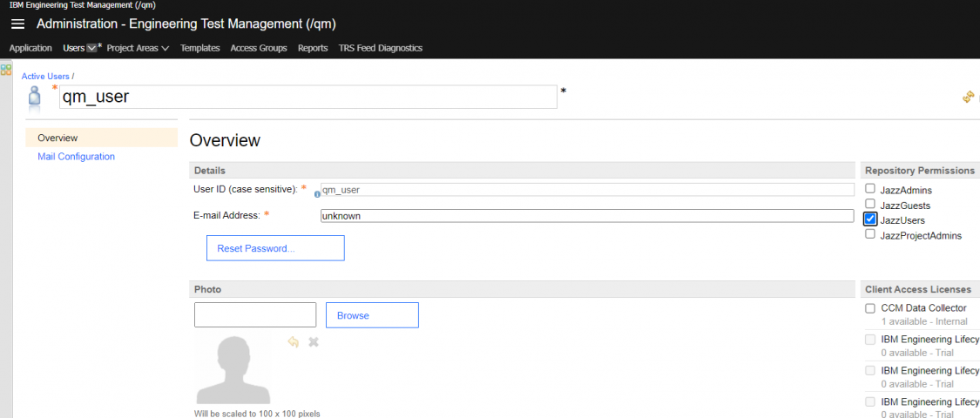Open the hamburger navigation menu
This screenshot has height=418, width=980.
coord(17,24)
